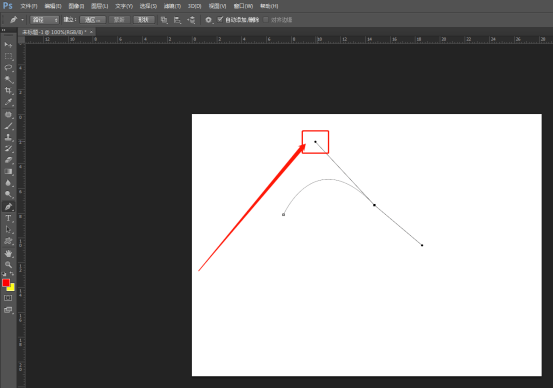This screenshot has width=553, height=389.
Task: Toggle quick mask mode icon
Action: coord(8,298)
